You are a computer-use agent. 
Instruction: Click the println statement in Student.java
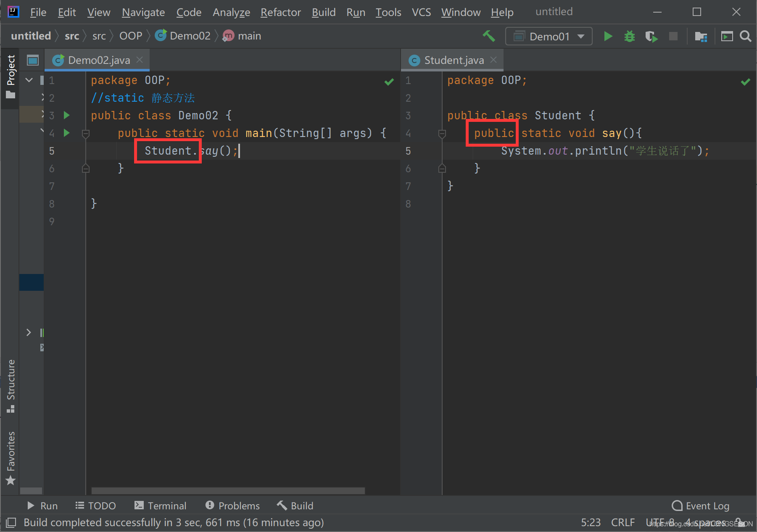click(x=605, y=151)
